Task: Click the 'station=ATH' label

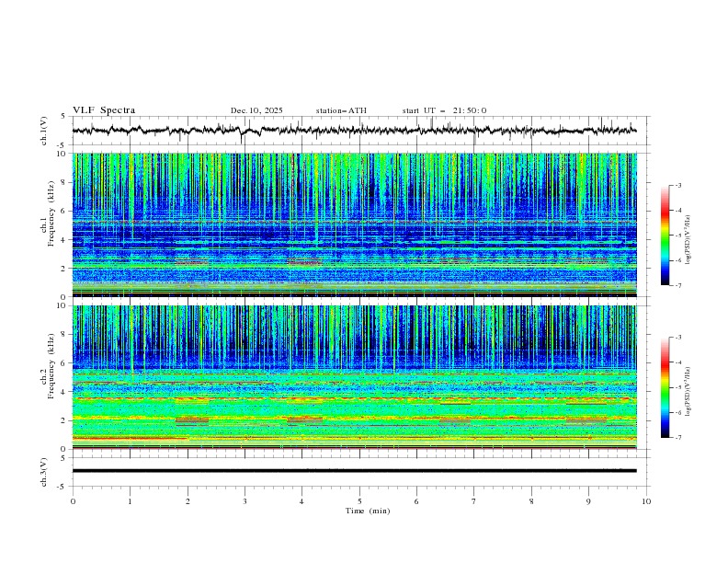Action: pyautogui.click(x=341, y=110)
